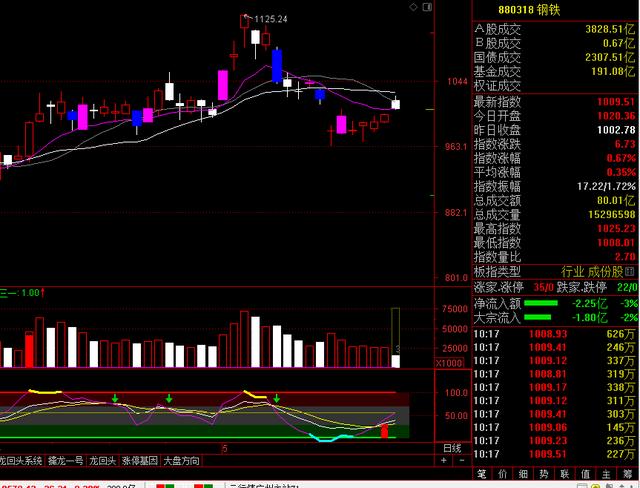Click the tick row priced 1008.93

tap(555, 334)
